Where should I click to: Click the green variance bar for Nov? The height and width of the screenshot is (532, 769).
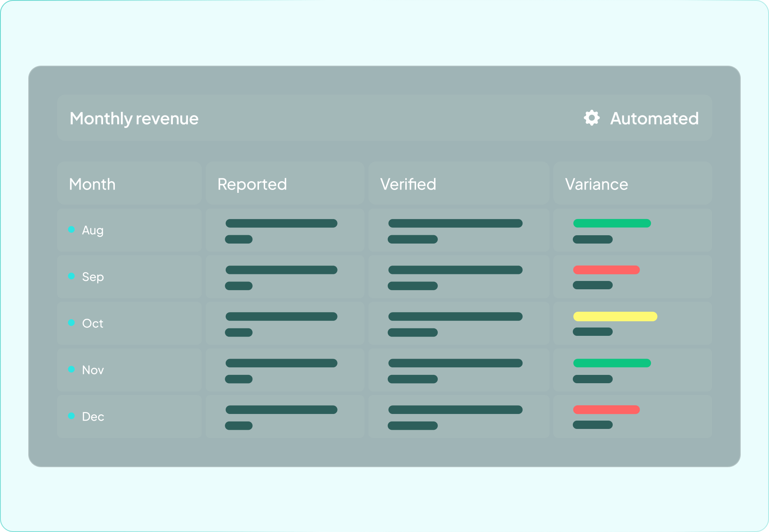coord(612,363)
